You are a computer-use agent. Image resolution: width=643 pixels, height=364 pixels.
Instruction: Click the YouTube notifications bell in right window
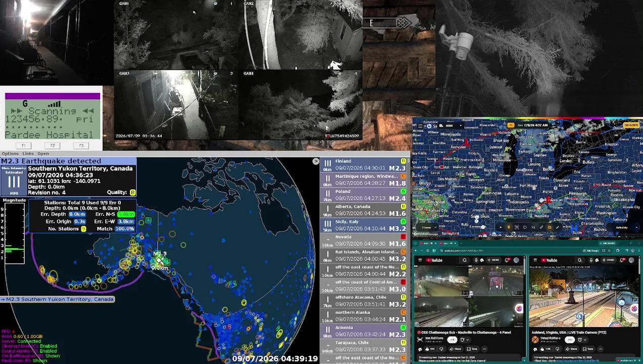[623, 260]
